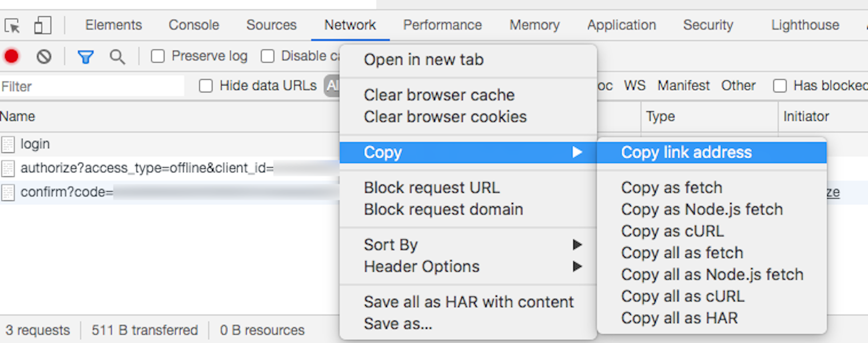Viewport: 868px width, 343px height.
Task: Click the file icon beside confirm?code request
Action: (x=8, y=192)
